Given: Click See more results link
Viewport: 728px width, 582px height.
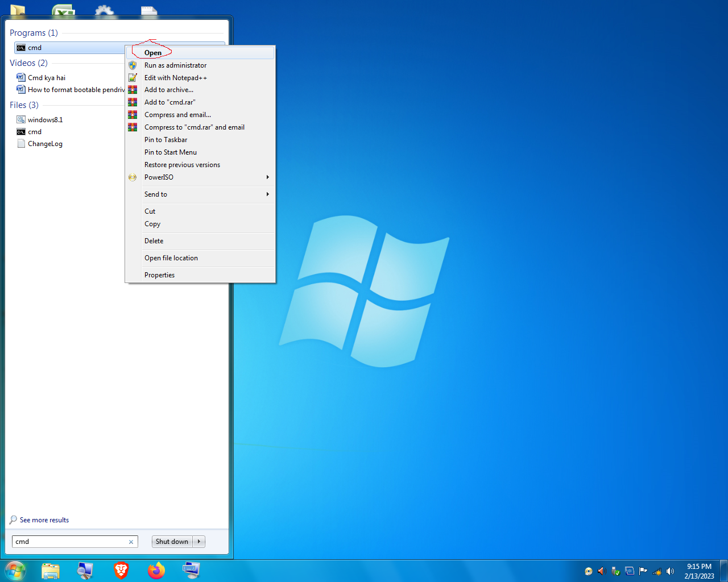Looking at the screenshot, I should 44,520.
